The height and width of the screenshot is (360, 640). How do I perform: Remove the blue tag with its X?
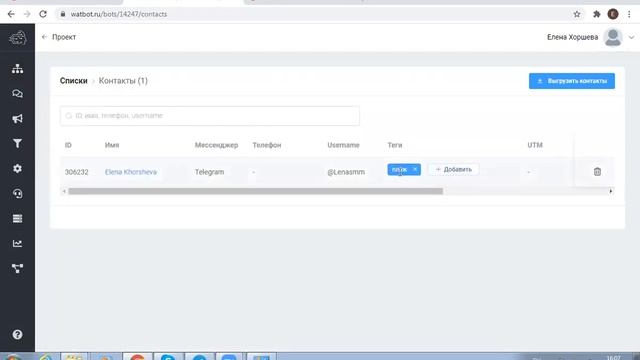click(x=415, y=169)
